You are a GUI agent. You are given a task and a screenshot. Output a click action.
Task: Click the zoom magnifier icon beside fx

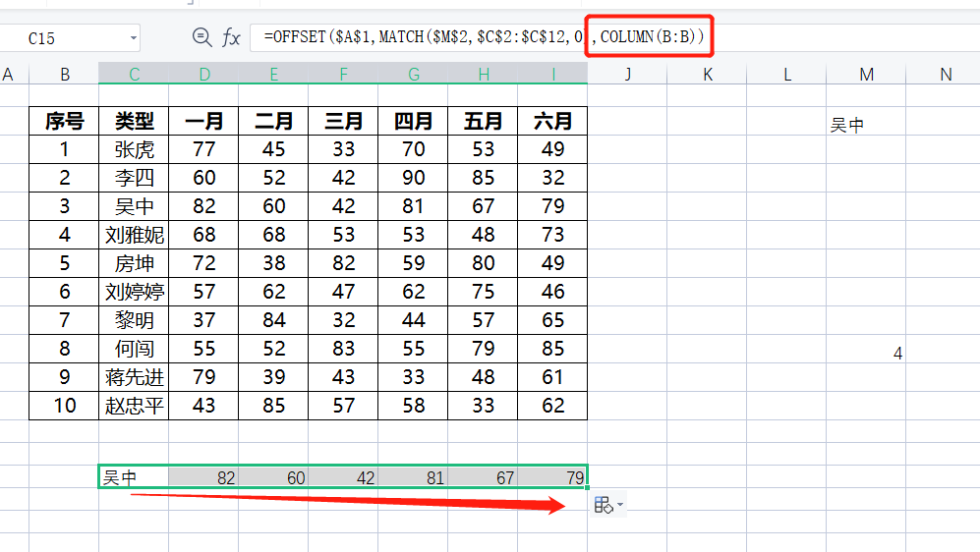tap(202, 37)
